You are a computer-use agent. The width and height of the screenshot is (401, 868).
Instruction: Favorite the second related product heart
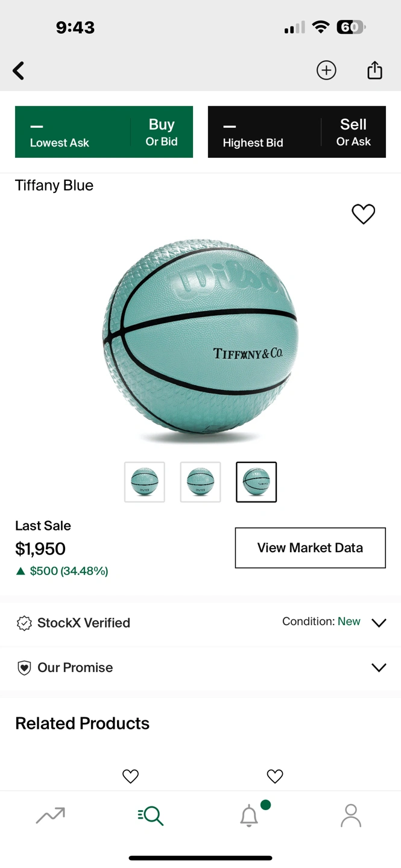coord(275,776)
